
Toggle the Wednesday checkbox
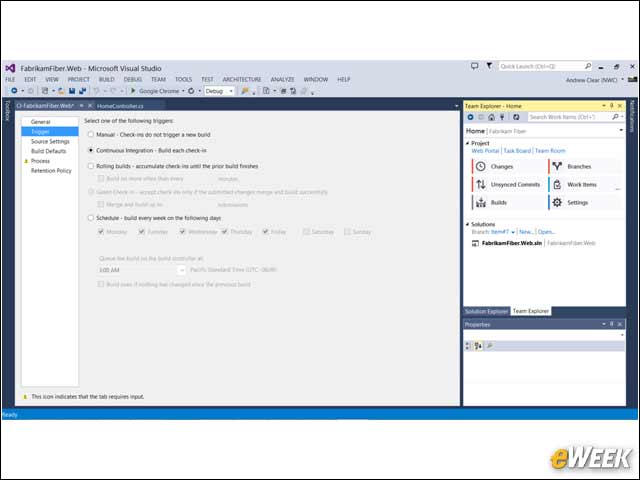tap(182, 231)
